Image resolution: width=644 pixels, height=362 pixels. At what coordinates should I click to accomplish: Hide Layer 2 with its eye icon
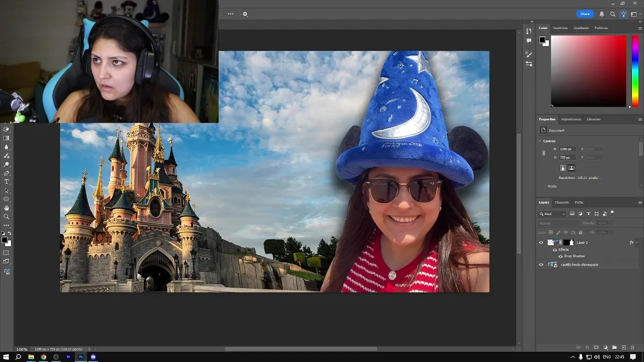(541, 242)
